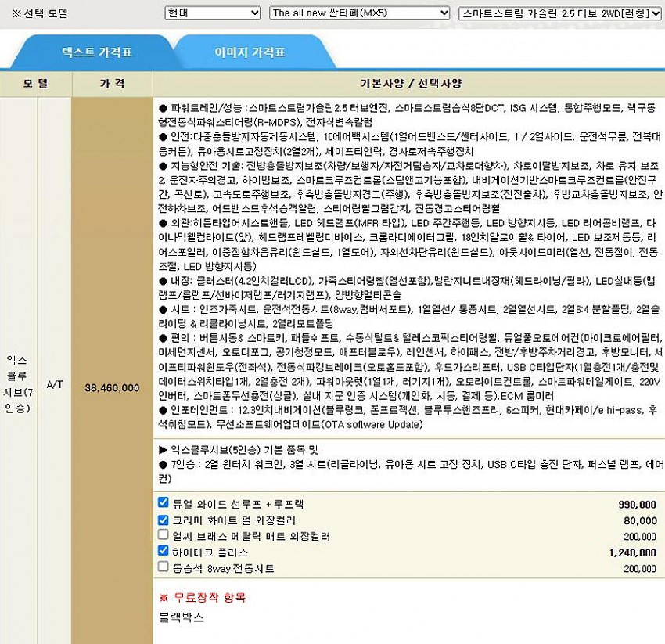Open the 현대 manufacturer dropdown
The height and width of the screenshot is (644, 665).
(x=212, y=13)
